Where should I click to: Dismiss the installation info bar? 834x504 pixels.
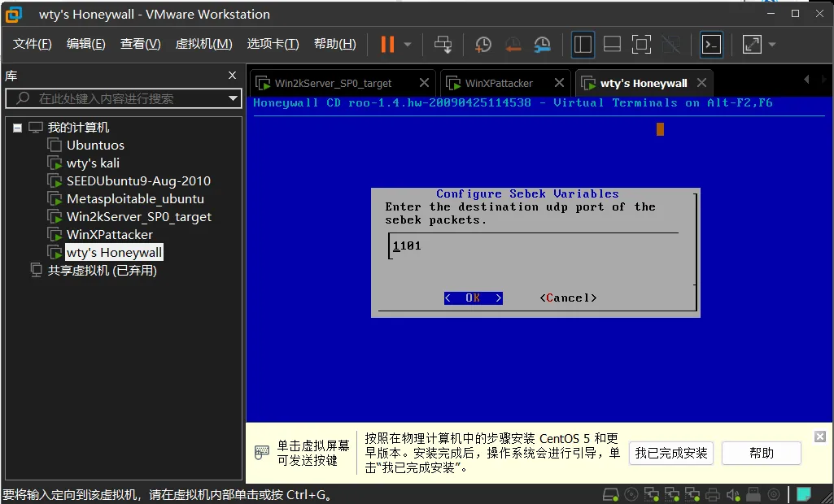(x=819, y=437)
